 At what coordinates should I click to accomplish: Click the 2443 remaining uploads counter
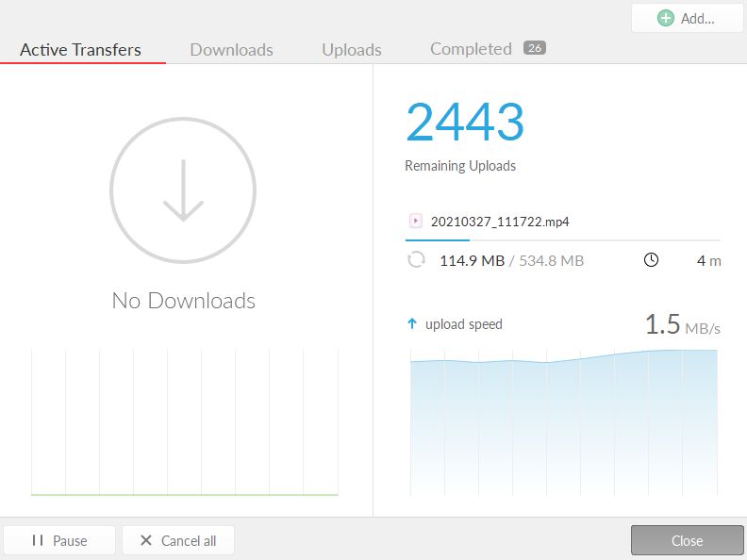pos(464,122)
